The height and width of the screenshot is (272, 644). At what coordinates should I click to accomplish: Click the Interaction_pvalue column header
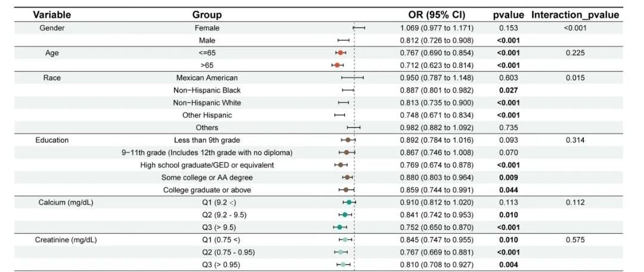575,15
